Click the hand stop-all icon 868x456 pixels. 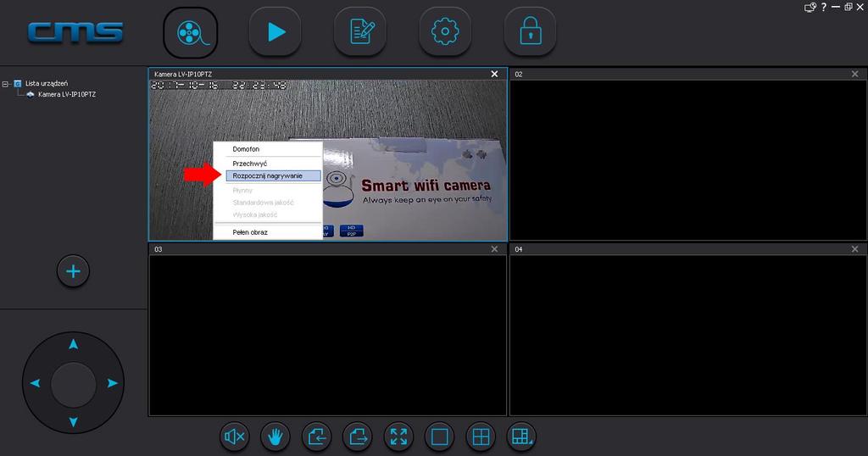point(275,437)
